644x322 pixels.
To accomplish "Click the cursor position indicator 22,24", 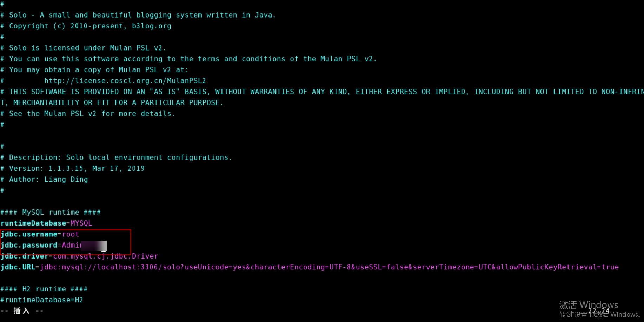I will tap(599, 311).
